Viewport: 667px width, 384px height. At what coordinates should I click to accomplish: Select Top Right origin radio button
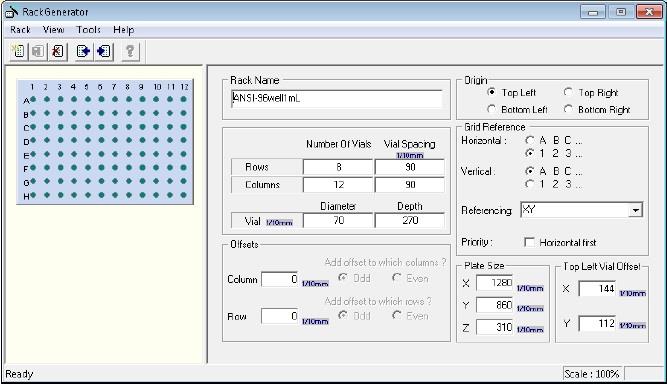pyautogui.click(x=568, y=92)
